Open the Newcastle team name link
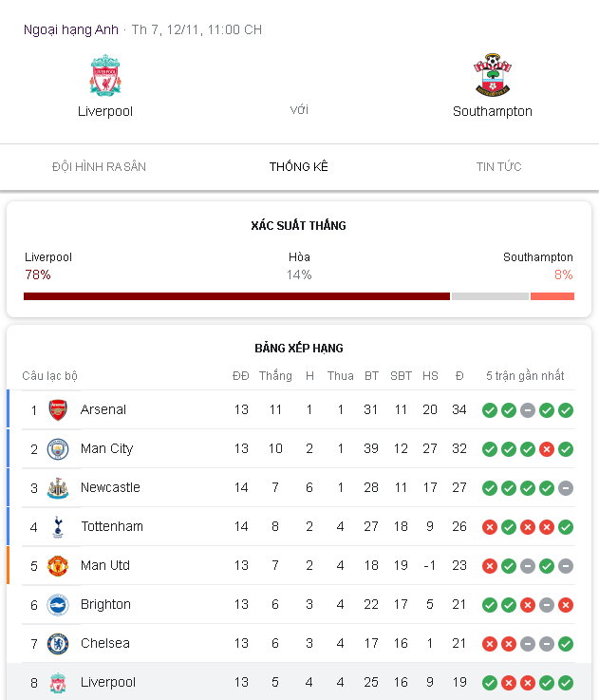The height and width of the screenshot is (700, 599). (x=110, y=487)
